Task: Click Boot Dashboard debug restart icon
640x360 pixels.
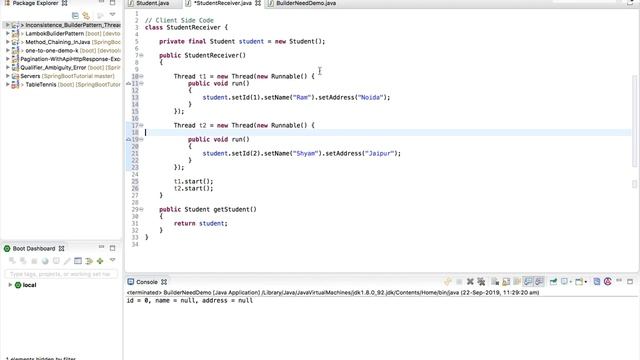Action: pyautogui.click(x=23, y=261)
